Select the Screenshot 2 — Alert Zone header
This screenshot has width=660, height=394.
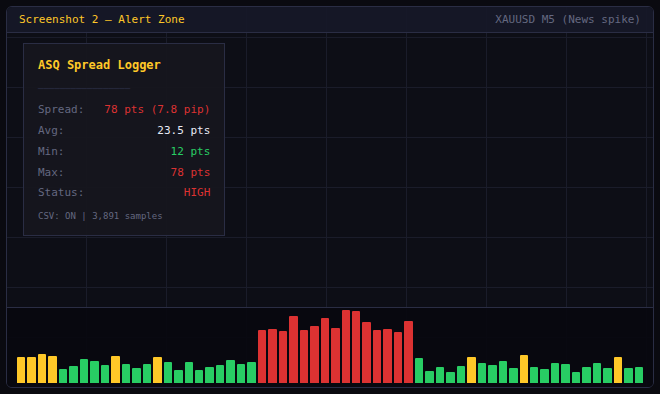102,19
